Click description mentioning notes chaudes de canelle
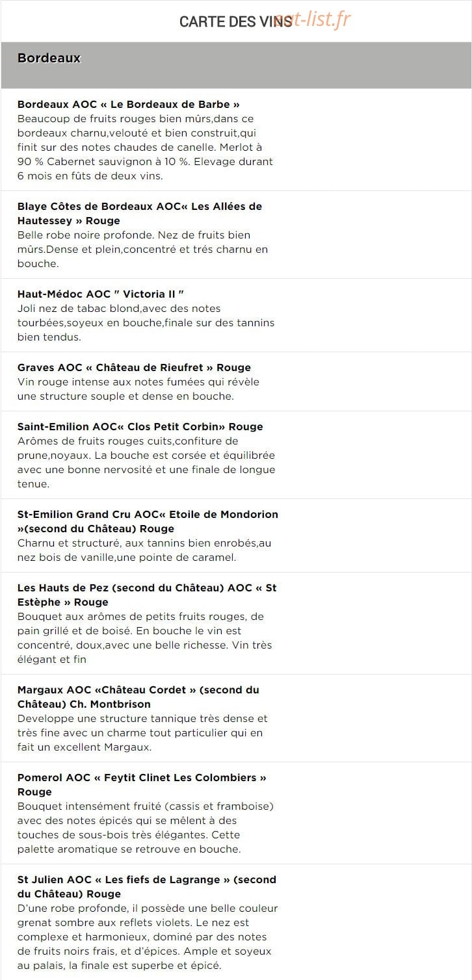472x980 pixels. tap(145, 147)
